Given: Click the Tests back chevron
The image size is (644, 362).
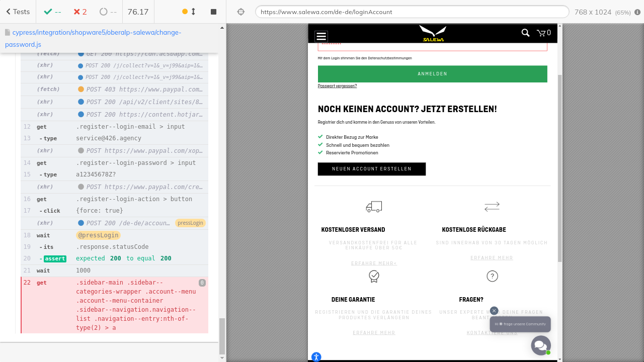Looking at the screenshot, I should point(9,12).
